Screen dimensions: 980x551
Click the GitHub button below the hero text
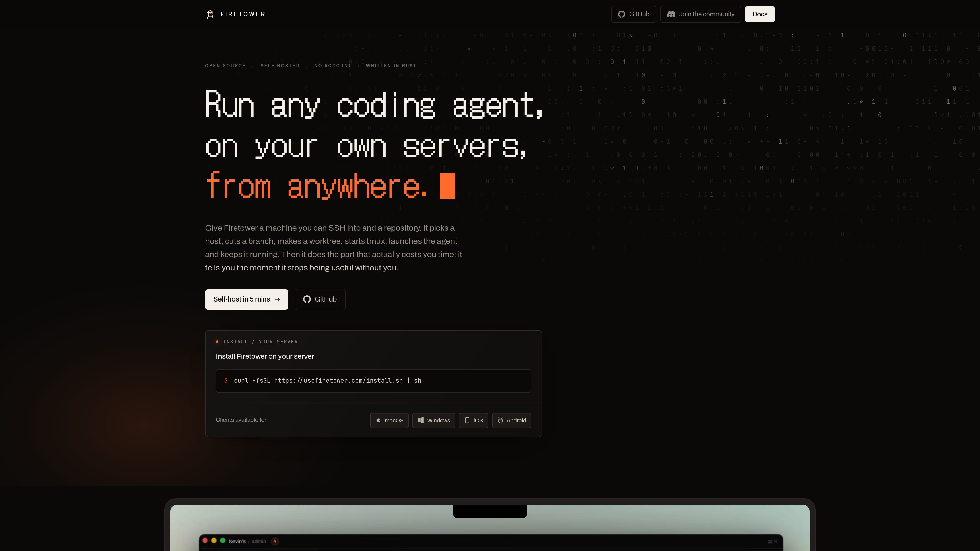320,299
